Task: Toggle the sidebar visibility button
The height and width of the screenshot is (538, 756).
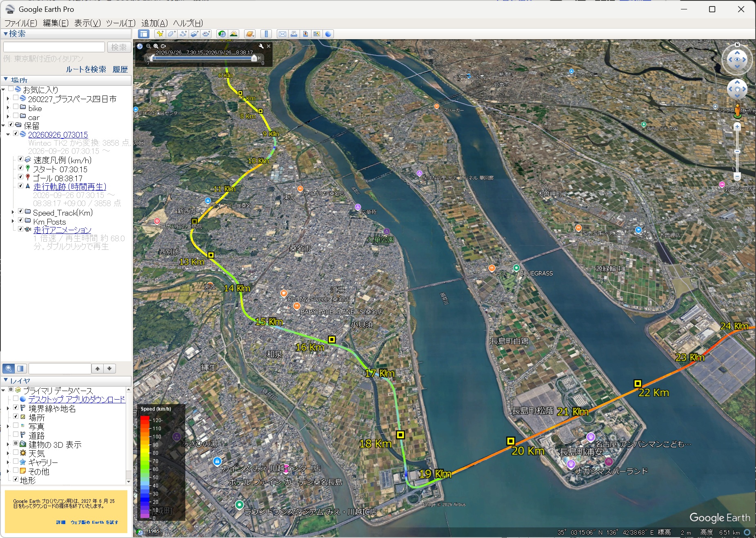Action: [143, 34]
